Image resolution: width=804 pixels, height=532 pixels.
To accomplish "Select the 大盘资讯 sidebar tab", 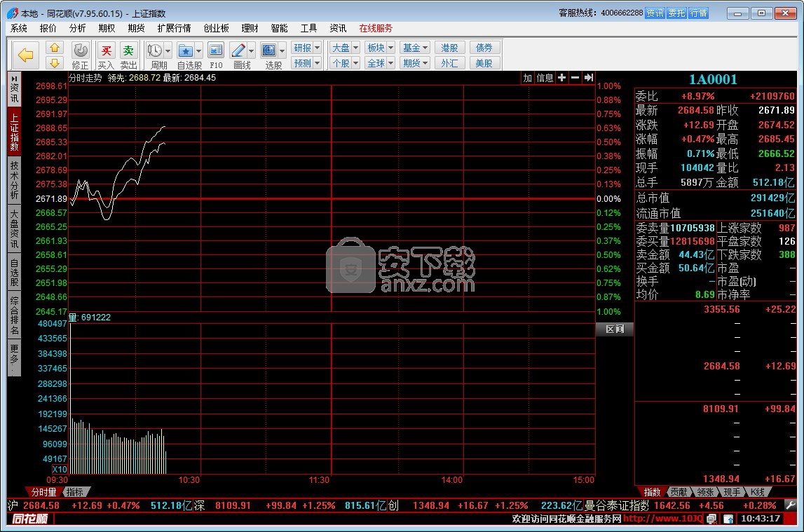I will 14,229.
